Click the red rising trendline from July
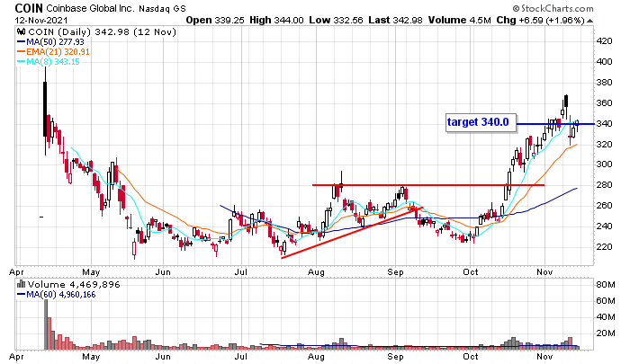 tap(352, 233)
